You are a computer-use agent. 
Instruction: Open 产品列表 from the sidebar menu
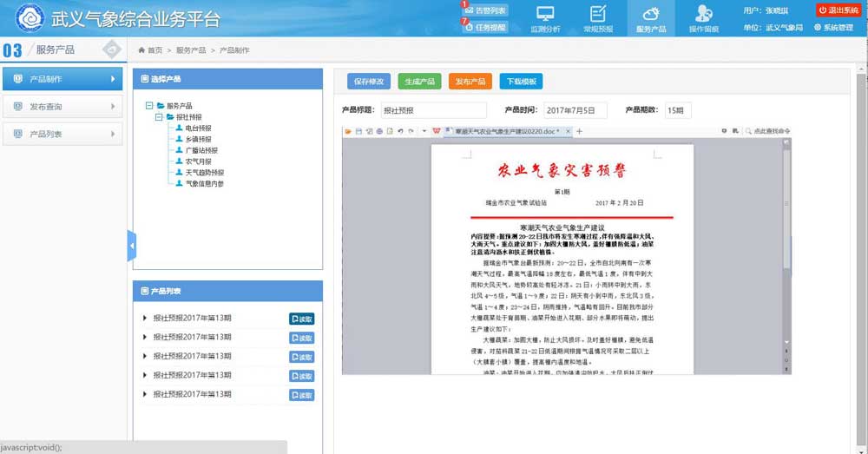pos(62,135)
